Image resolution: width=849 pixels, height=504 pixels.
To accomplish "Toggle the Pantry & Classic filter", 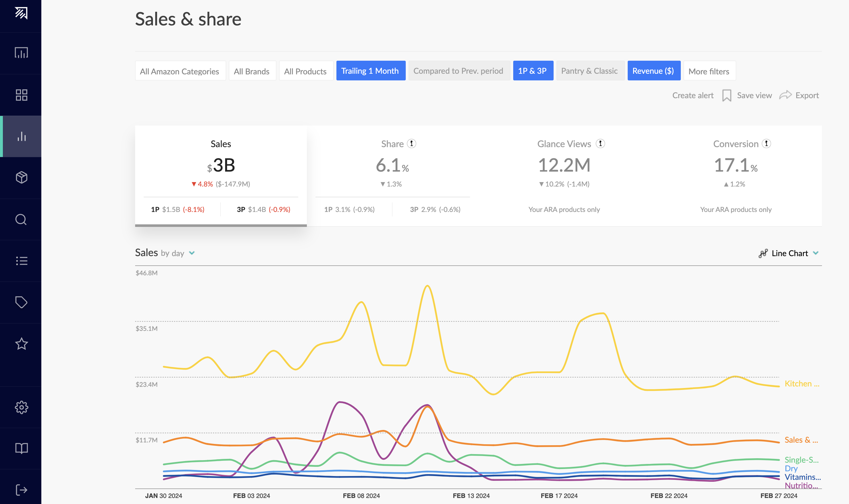I will (x=590, y=71).
